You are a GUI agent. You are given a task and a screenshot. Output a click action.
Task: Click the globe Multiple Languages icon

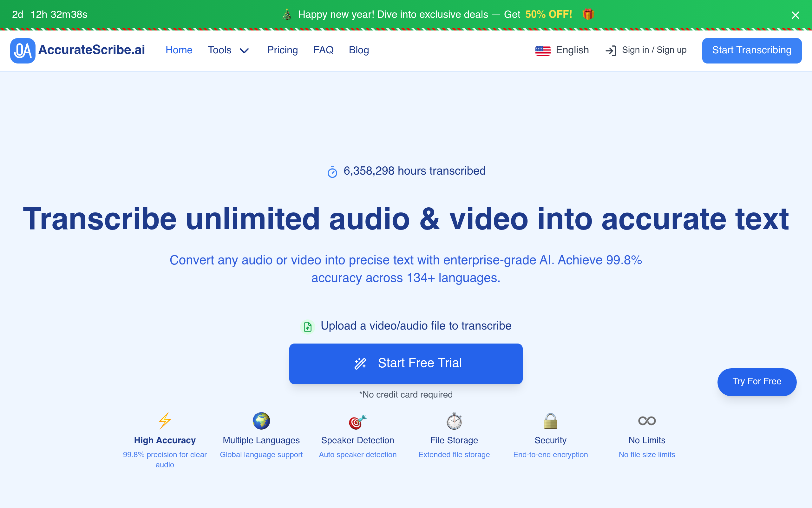pos(261,421)
